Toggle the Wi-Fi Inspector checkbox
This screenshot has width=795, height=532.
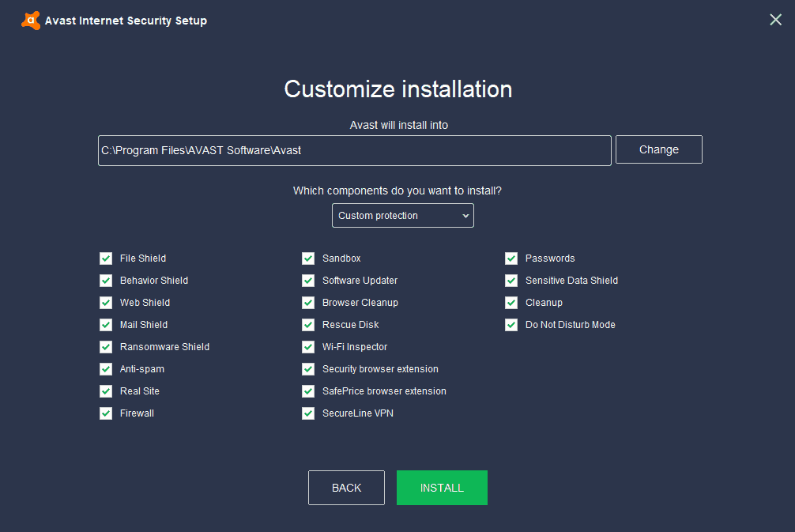tap(308, 346)
